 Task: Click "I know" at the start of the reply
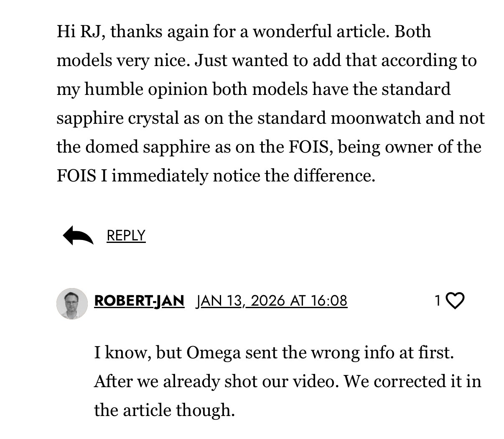122,353
